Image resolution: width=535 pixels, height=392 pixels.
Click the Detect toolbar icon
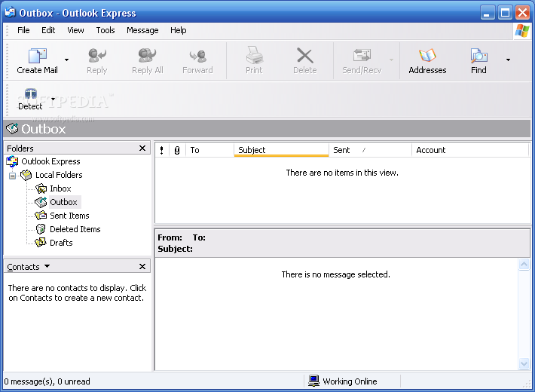tap(31, 93)
